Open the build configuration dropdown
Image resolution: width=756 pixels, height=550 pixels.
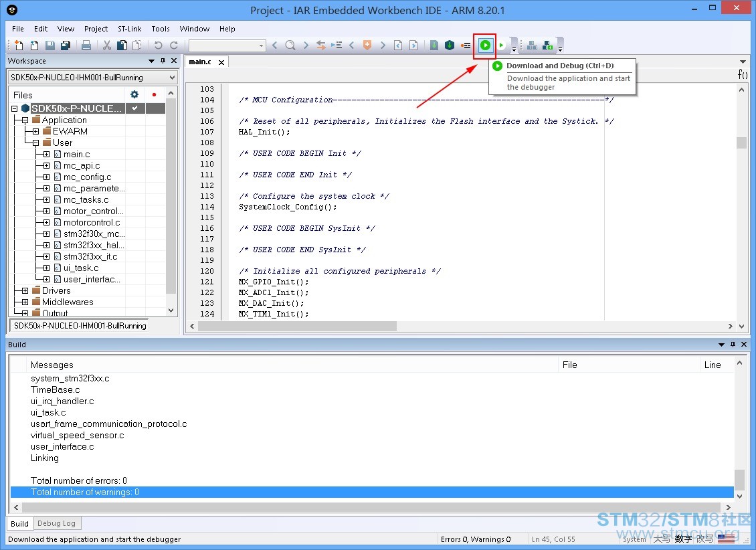click(172, 77)
